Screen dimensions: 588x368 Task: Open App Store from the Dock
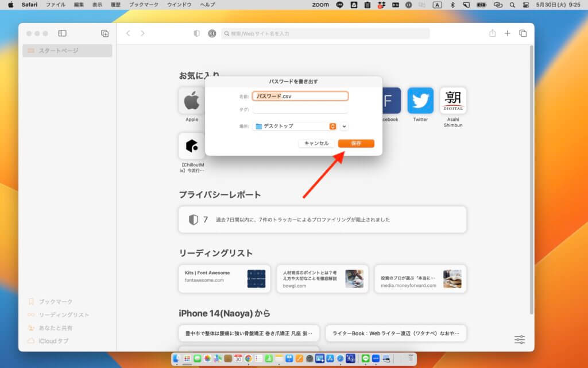pos(330,359)
